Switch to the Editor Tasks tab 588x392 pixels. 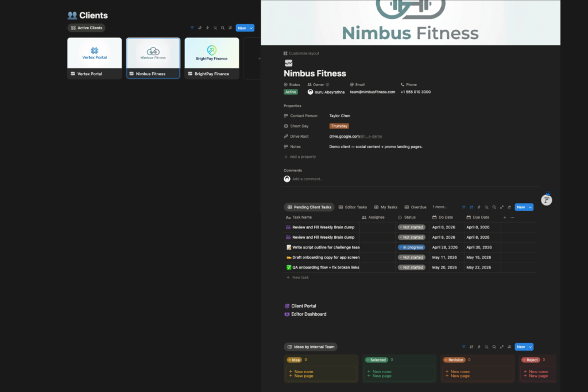click(x=353, y=207)
